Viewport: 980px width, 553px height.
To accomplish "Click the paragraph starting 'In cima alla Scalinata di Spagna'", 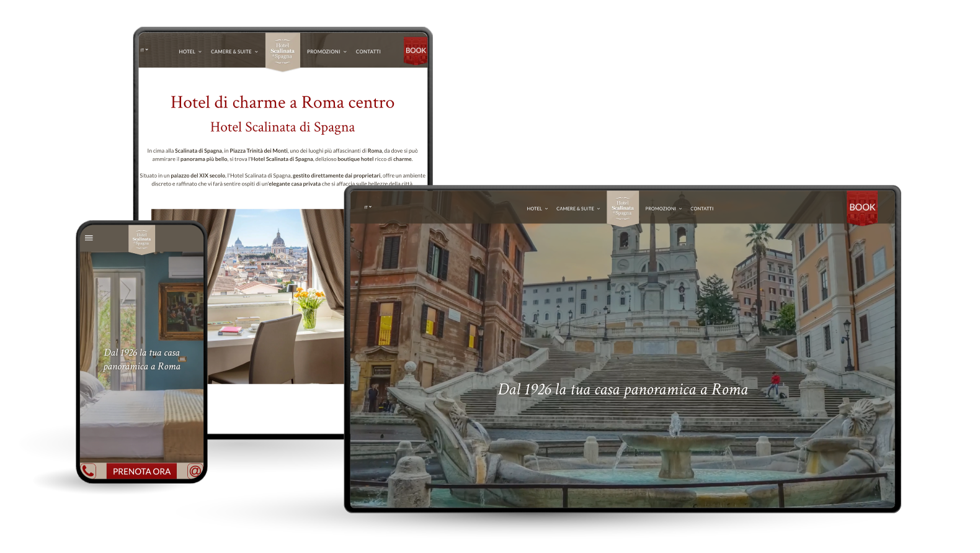I will pyautogui.click(x=283, y=155).
